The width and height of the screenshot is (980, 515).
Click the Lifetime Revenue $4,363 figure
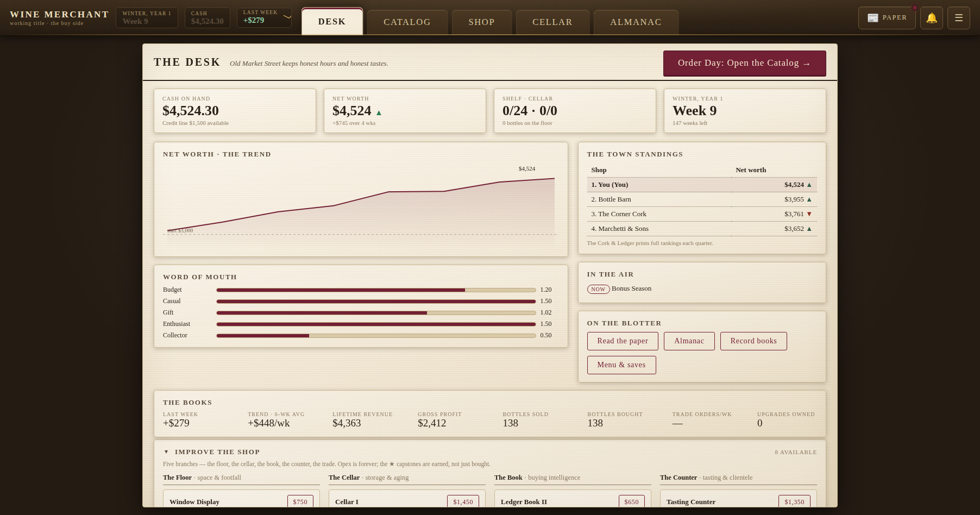[347, 423]
